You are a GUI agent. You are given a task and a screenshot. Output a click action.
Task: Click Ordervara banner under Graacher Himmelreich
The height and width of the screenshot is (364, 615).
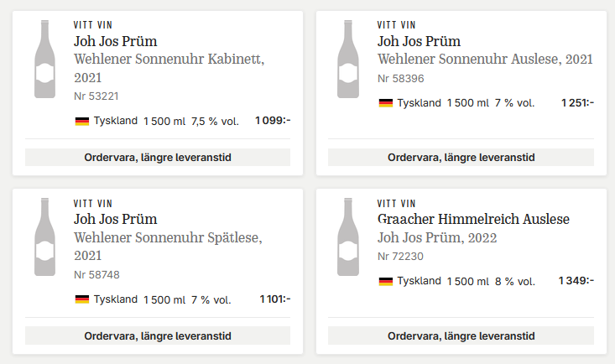click(461, 335)
